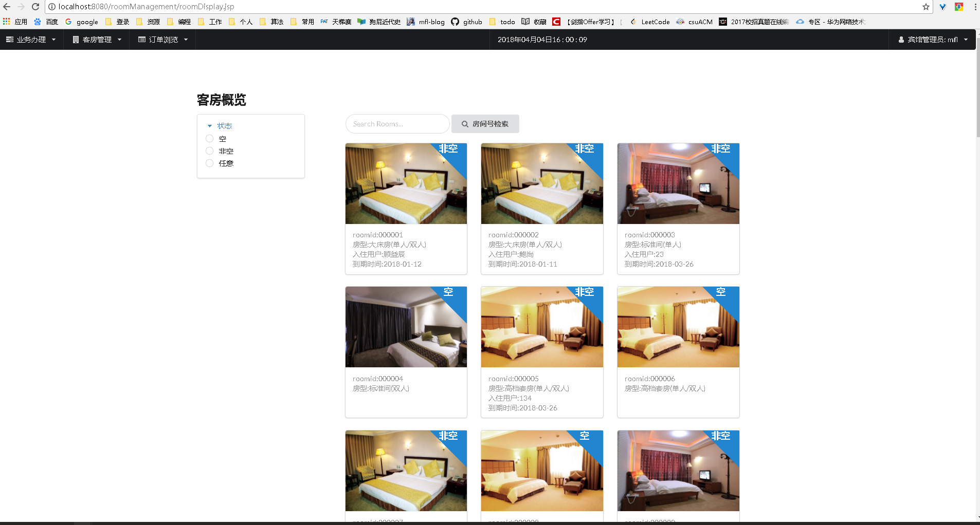This screenshot has height=525, width=980.
Task: Click the V extension icon
Action: pyautogui.click(x=942, y=7)
